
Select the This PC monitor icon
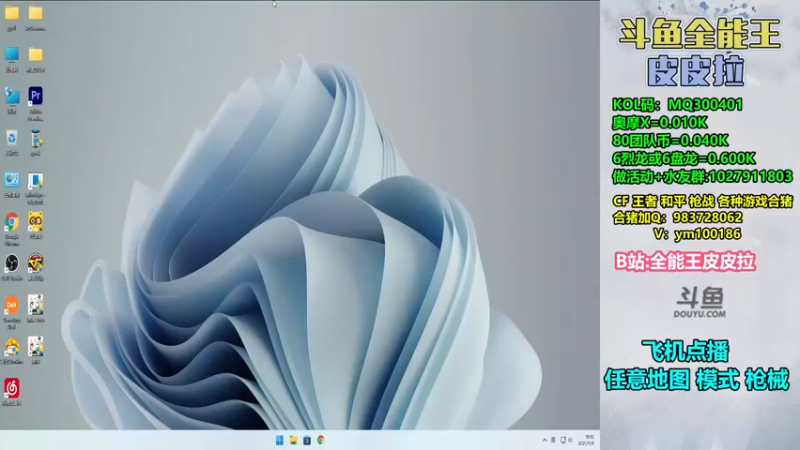(x=12, y=54)
